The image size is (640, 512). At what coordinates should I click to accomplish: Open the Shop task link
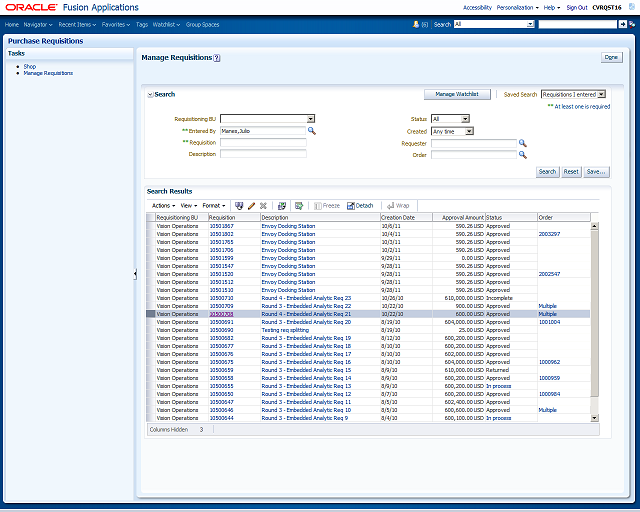pos(30,66)
